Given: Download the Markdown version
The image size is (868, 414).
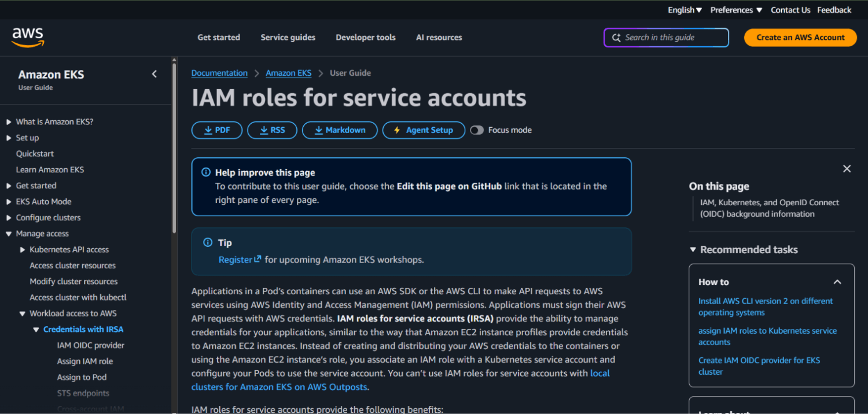Looking at the screenshot, I should point(340,130).
